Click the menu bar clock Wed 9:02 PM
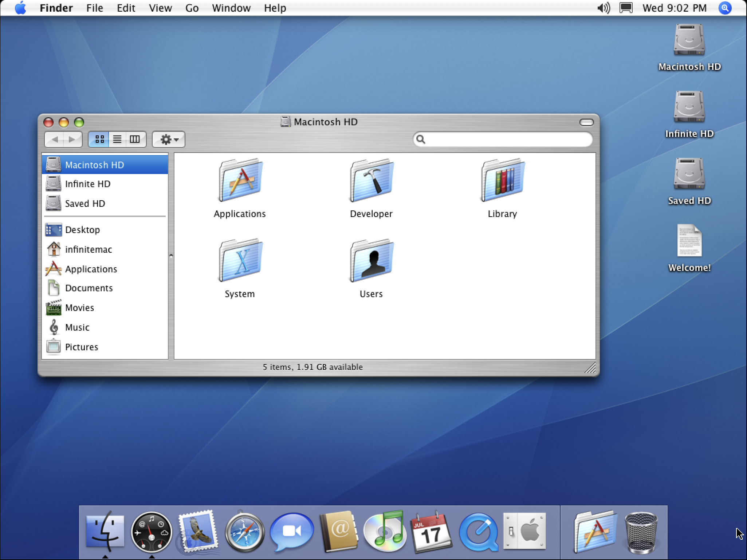Viewport: 747px width, 560px height. 675,8
